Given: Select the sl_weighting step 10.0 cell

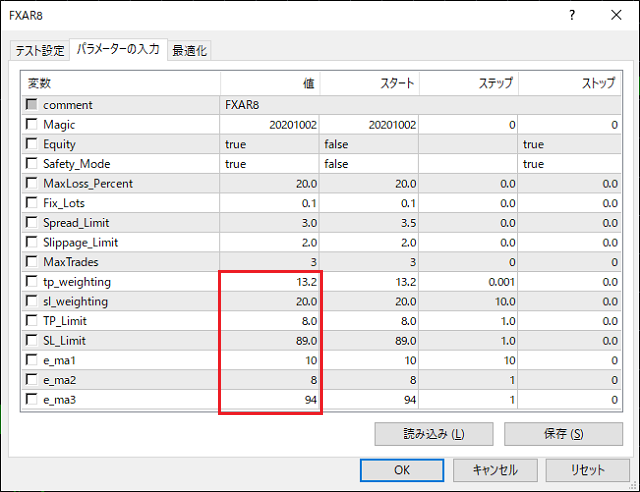Looking at the screenshot, I should point(468,301).
